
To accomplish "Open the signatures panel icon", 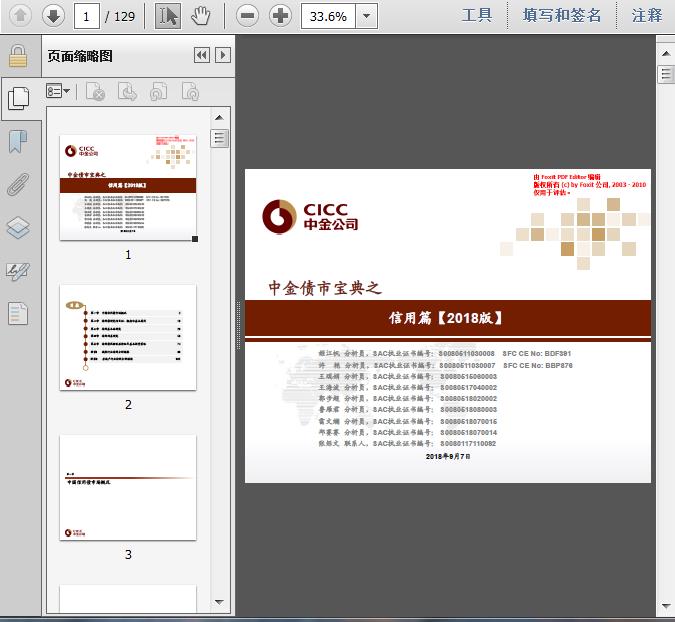I will pyautogui.click(x=18, y=271).
